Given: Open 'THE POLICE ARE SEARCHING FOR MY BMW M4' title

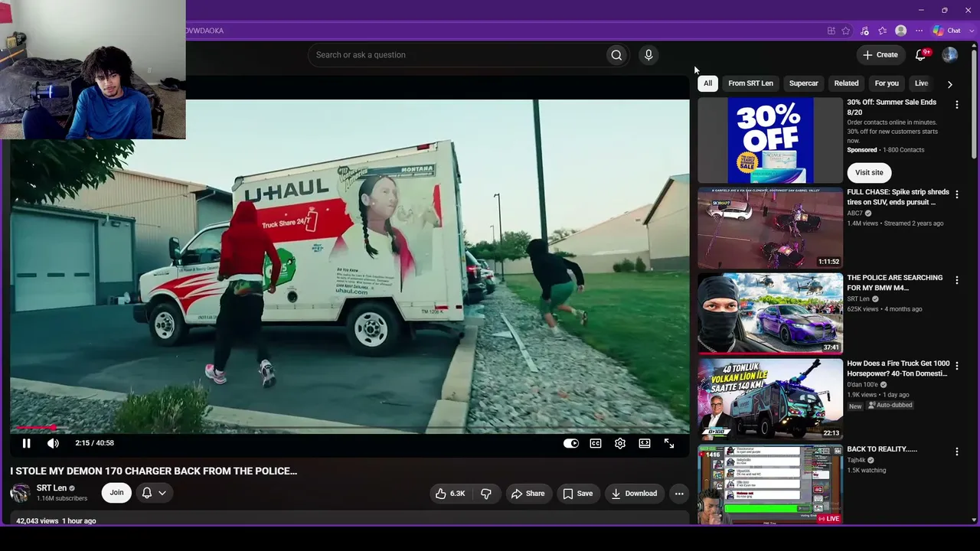Looking at the screenshot, I should [895, 283].
